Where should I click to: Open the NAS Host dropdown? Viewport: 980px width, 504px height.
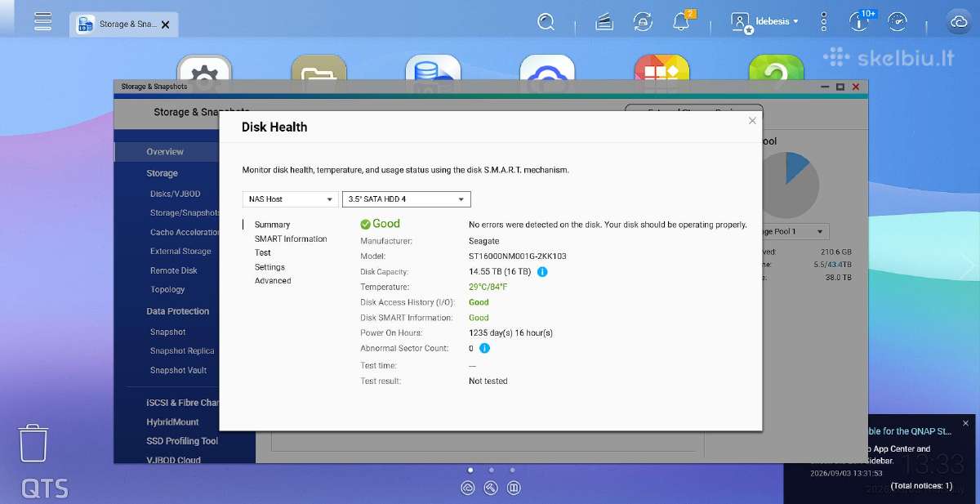point(291,199)
